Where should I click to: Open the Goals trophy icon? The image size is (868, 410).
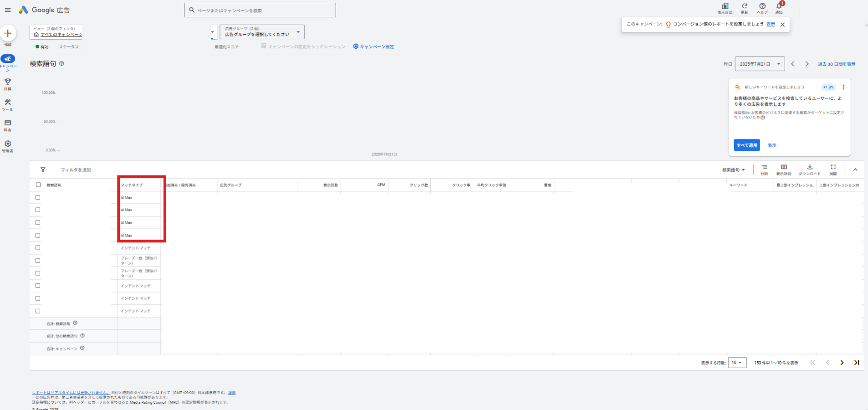click(8, 82)
